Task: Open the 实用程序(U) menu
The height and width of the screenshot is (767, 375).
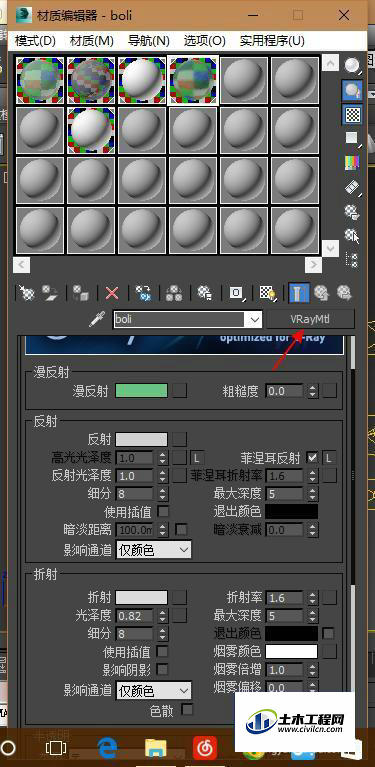Action: 272,40
